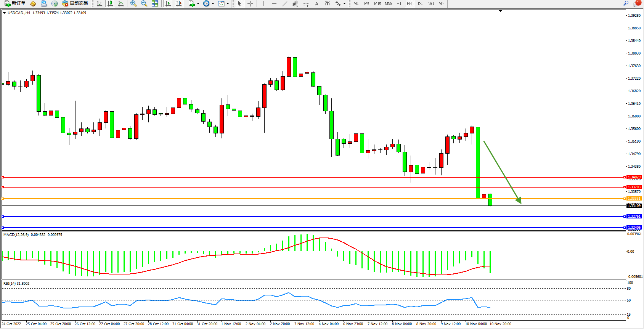
Task: Tile chart windows with grid icon
Action: coord(155,3)
